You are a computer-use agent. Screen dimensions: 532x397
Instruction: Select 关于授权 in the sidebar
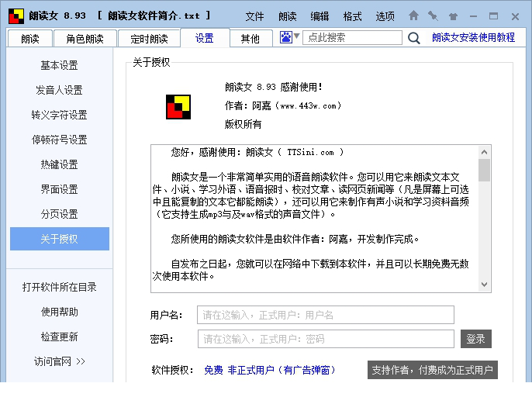pos(60,239)
